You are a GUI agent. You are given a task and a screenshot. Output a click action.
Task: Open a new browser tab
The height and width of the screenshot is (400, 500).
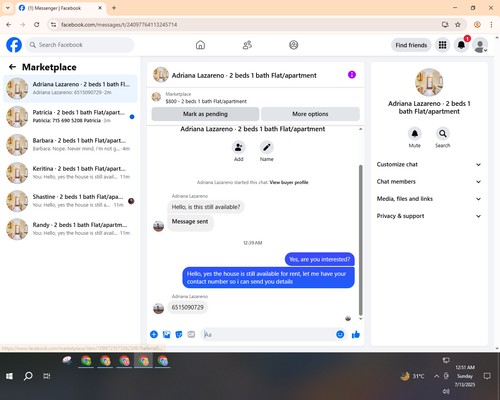coord(114,8)
